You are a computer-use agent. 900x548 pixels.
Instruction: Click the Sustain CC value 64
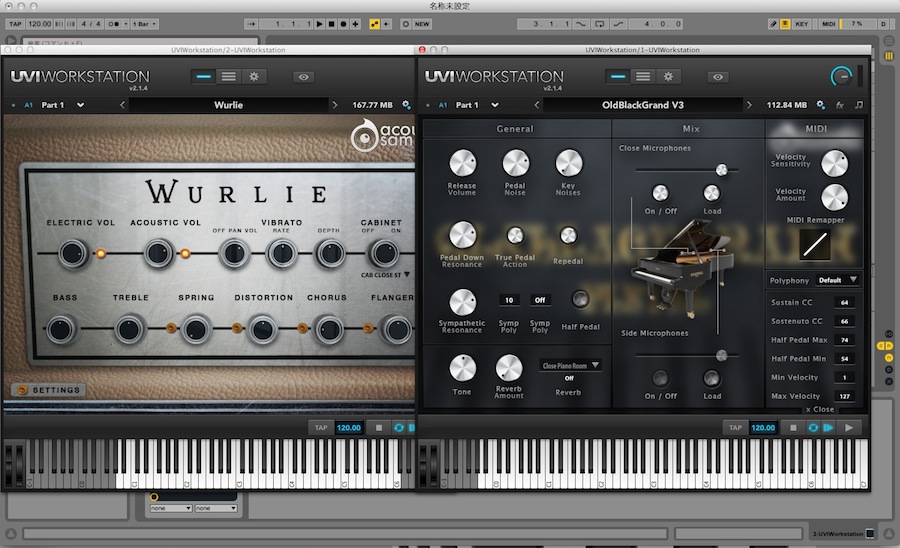pyautogui.click(x=844, y=302)
